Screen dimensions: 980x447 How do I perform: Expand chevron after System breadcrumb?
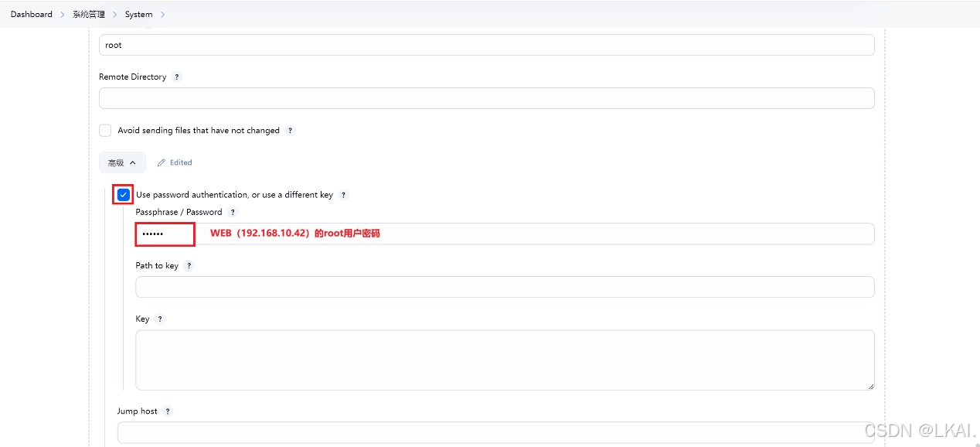[x=163, y=15]
